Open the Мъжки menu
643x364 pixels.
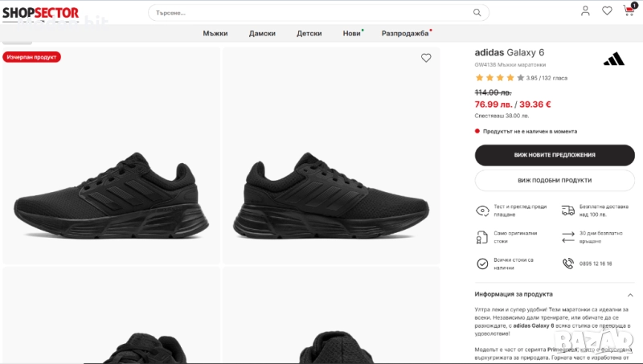[x=215, y=34]
